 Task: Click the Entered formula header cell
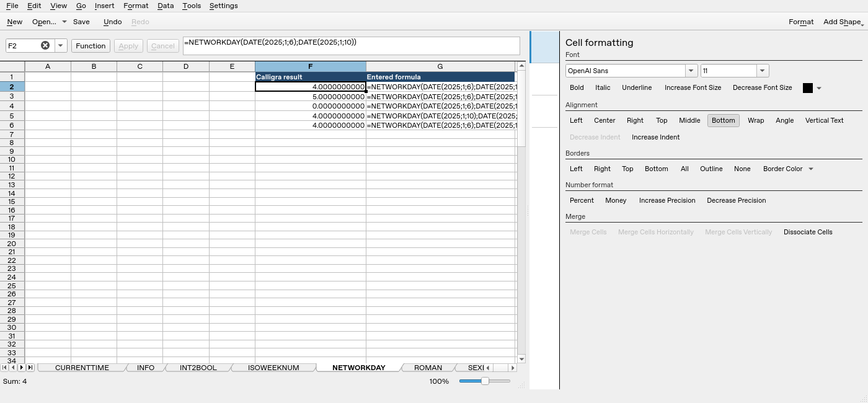coord(440,77)
